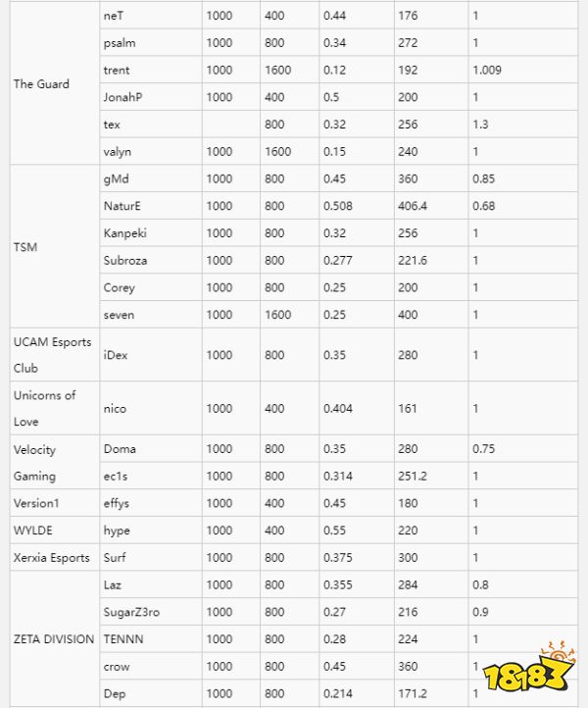This screenshot has width=588, height=708.
Task: Click the ZETA DIVISION team name
Action: pos(54,639)
